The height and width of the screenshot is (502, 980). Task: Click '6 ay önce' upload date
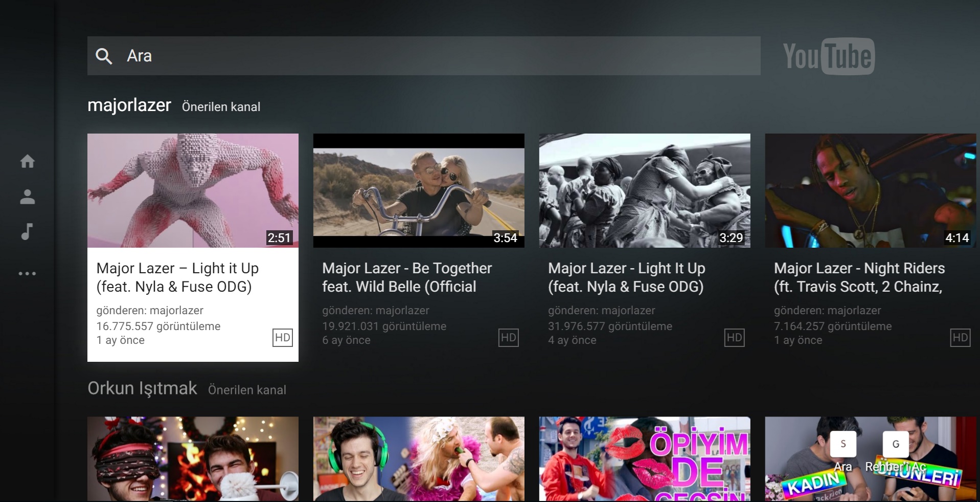[x=346, y=340]
